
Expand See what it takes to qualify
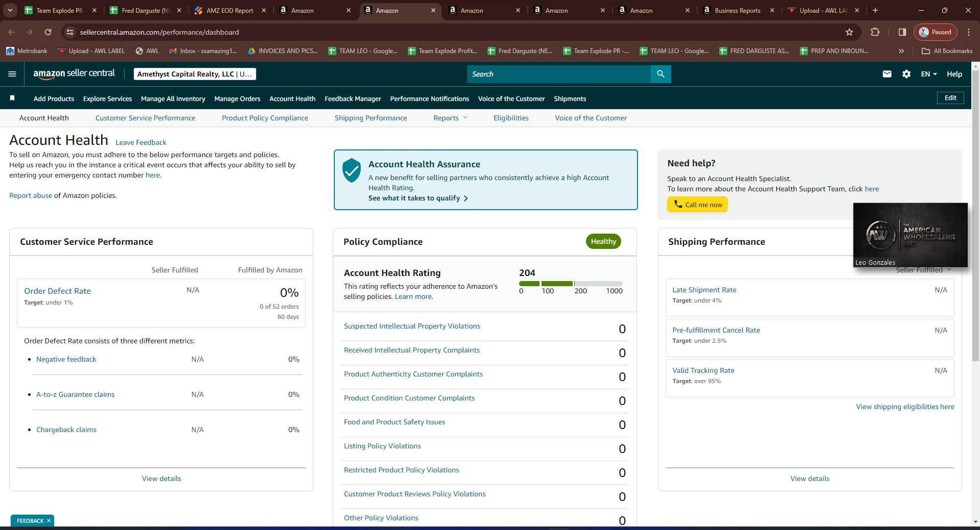(418, 198)
